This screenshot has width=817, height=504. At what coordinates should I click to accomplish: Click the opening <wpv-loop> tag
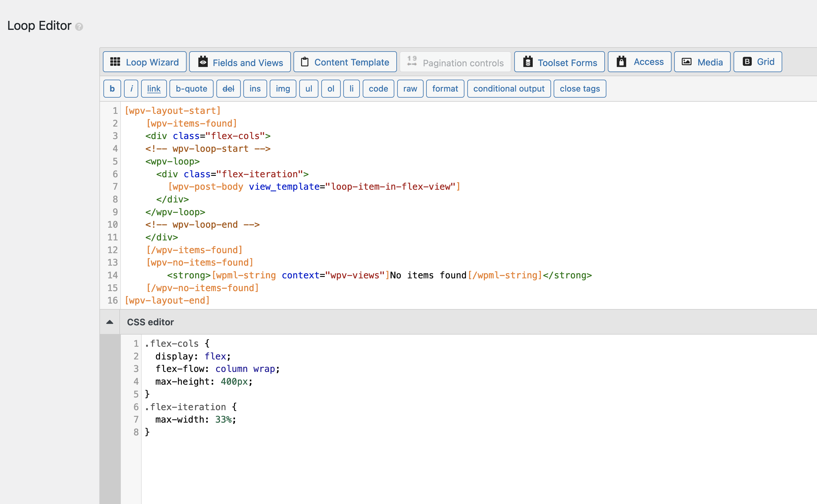tap(172, 161)
